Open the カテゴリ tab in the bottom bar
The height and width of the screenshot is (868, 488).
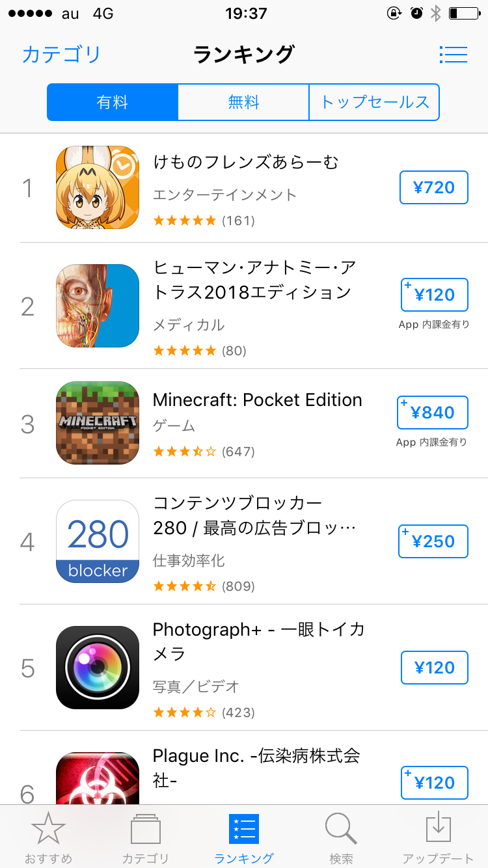pos(146,838)
